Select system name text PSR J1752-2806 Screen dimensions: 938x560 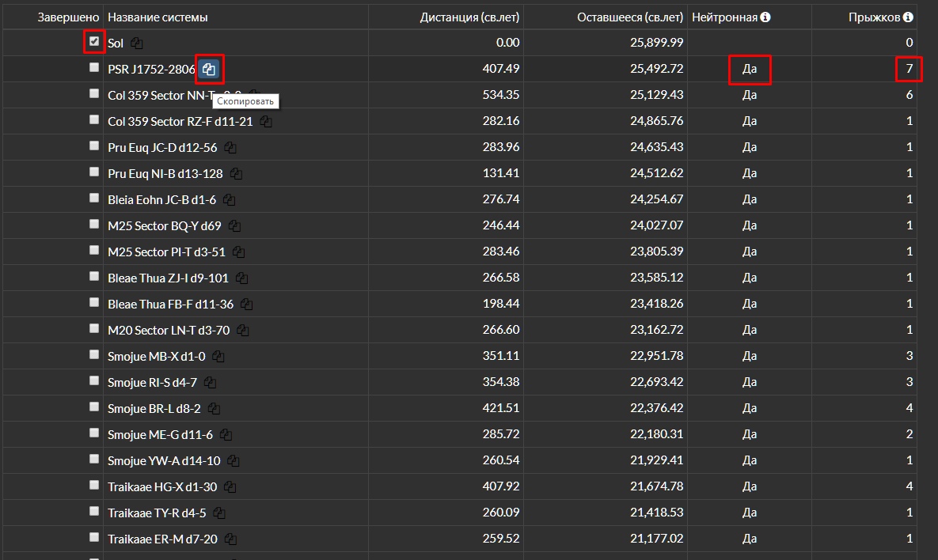[x=151, y=70]
